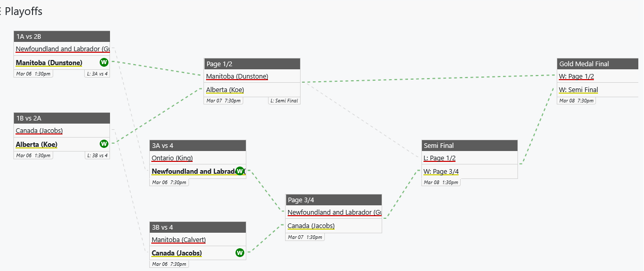Click the W badge in 3A vs 4 game
Viewport: 644px width, 271px height.
click(240, 171)
